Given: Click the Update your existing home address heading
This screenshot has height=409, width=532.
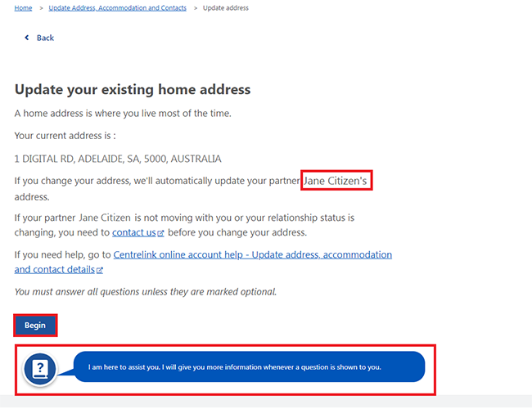Looking at the screenshot, I should coord(133,89).
